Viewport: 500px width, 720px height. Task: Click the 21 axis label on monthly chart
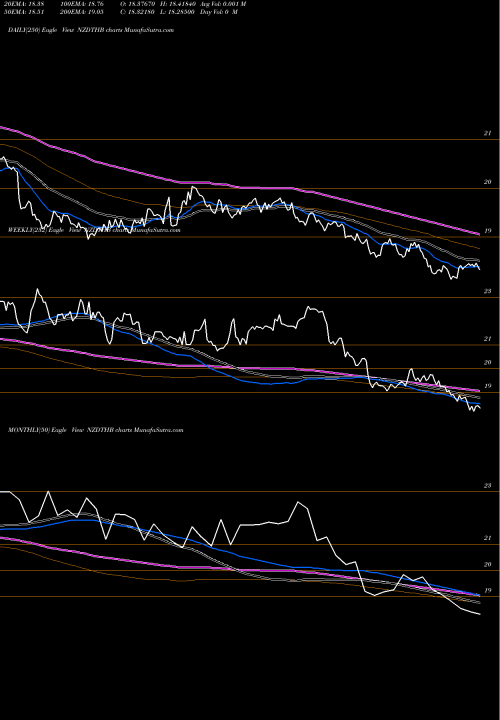click(x=487, y=538)
